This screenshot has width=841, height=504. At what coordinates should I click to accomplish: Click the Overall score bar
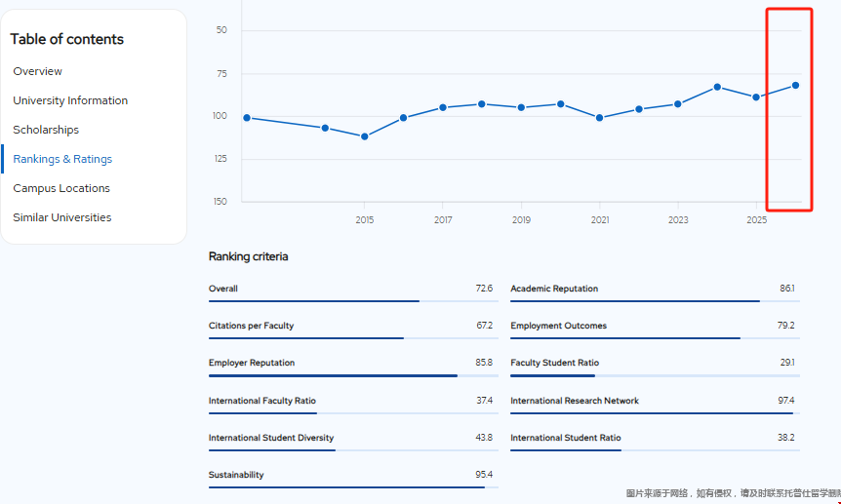[313, 301]
